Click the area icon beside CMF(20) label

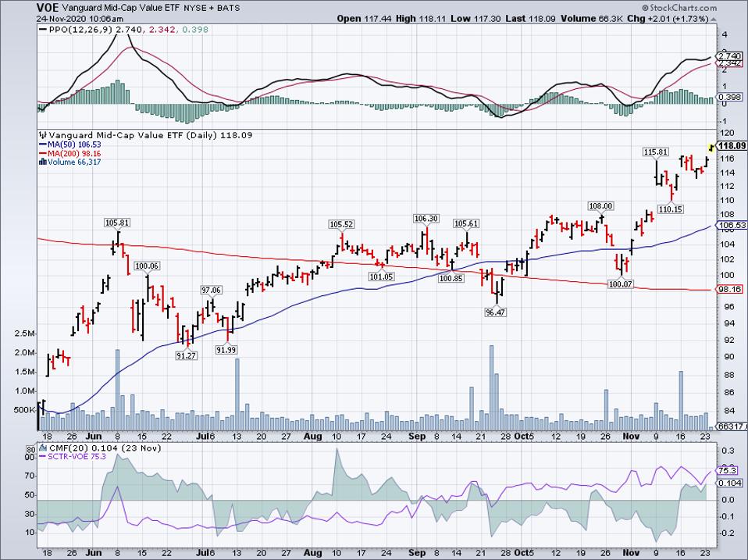pyautogui.click(x=44, y=448)
